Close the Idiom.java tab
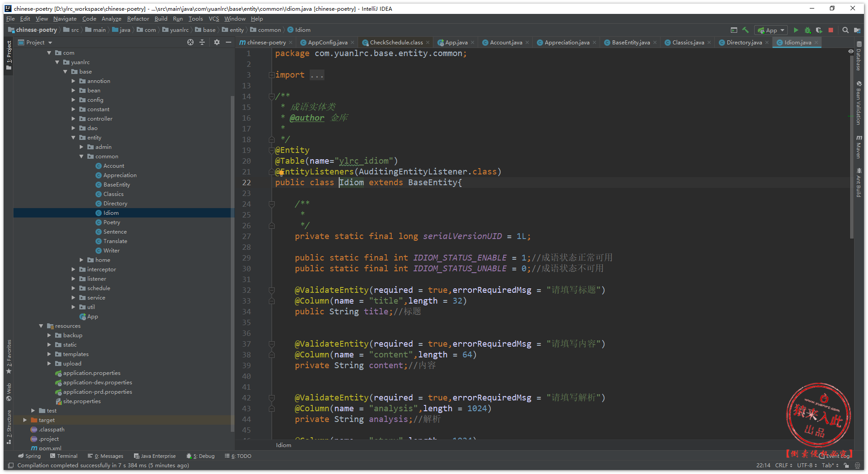 (816, 43)
